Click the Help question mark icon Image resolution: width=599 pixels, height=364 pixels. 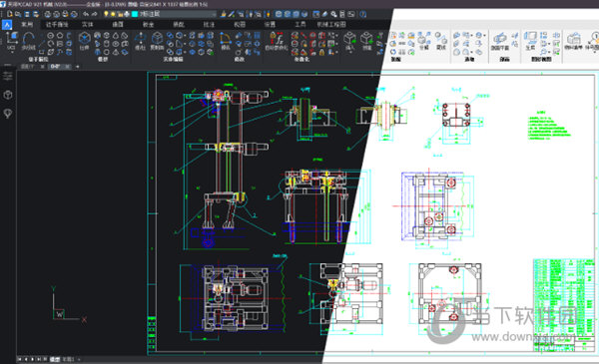pyautogui.click(x=363, y=14)
